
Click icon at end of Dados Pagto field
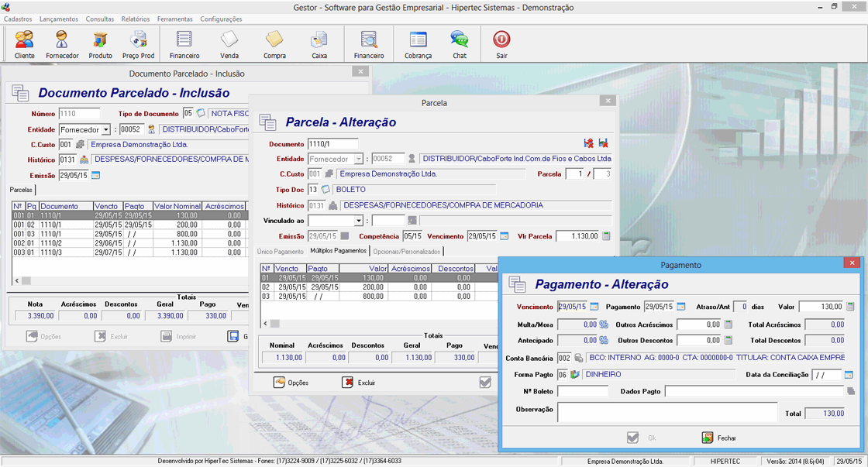tap(851, 391)
